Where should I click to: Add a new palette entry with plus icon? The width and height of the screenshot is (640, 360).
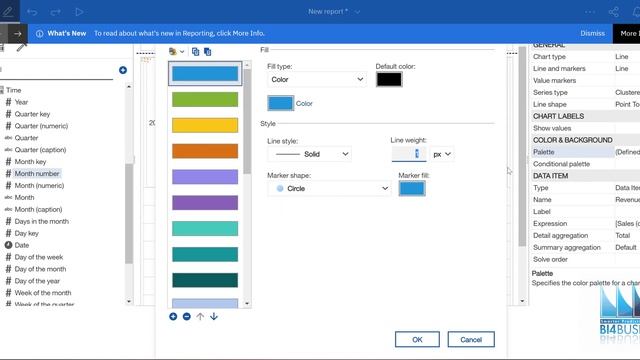click(x=173, y=316)
